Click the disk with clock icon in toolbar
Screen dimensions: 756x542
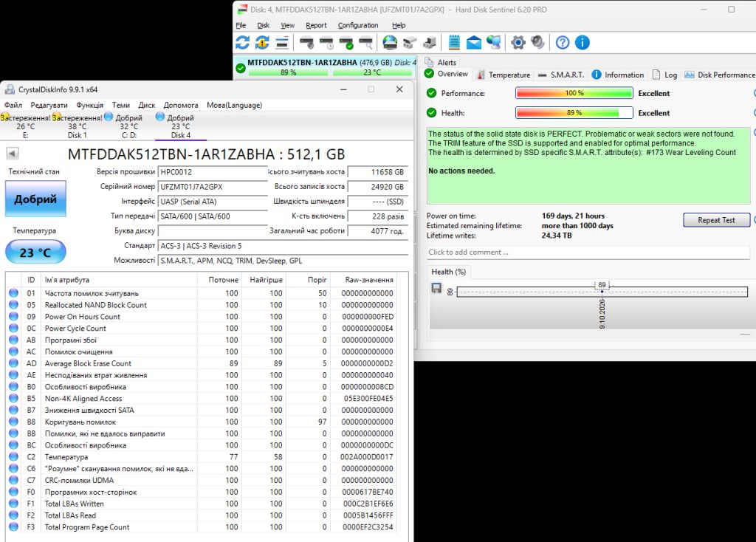click(326, 42)
